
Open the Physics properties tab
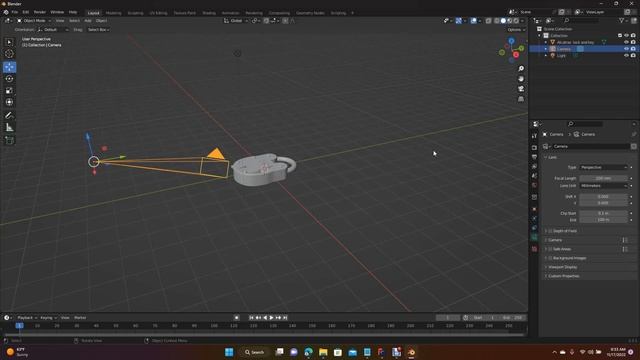[534, 219]
